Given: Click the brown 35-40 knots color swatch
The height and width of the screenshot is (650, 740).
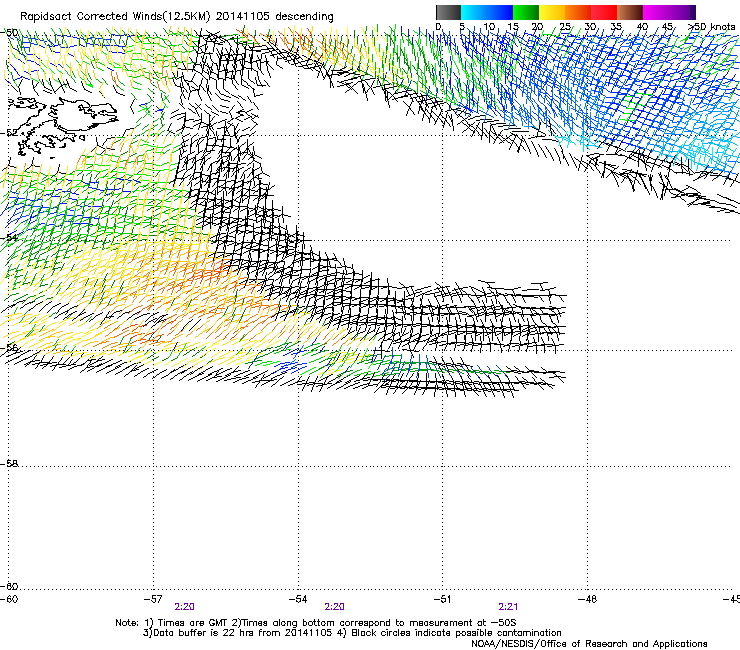Looking at the screenshot, I should point(630,12).
